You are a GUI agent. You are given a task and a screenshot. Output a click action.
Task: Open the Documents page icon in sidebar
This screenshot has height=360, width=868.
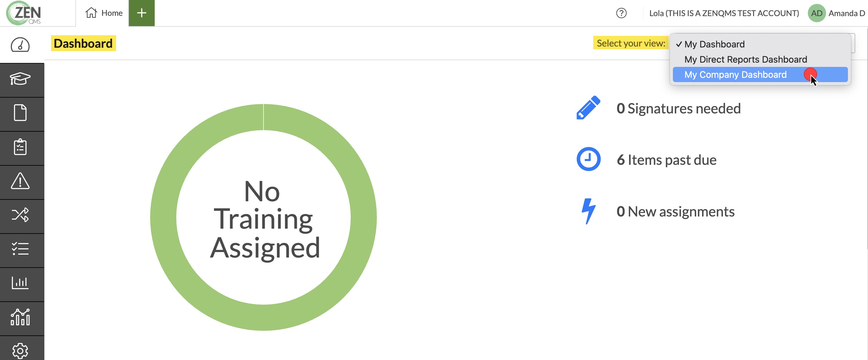[20, 112]
